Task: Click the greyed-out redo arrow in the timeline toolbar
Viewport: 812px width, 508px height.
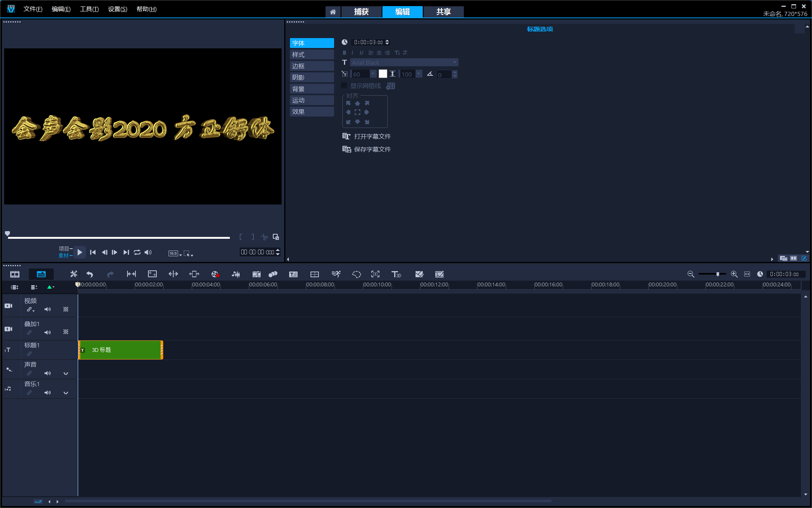Action: click(110, 274)
